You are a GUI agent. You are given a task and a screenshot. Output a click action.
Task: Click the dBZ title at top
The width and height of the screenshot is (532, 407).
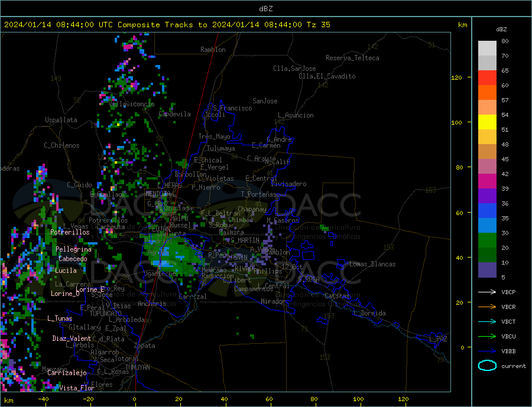point(265,9)
